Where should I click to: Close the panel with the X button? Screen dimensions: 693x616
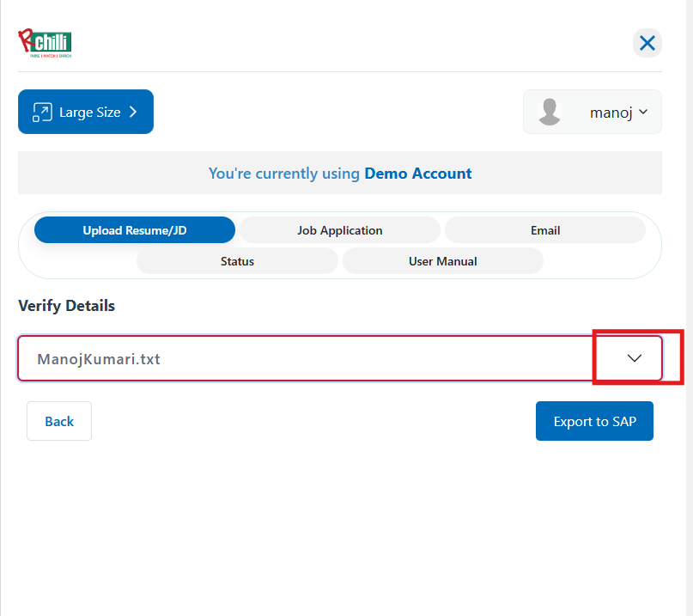[x=647, y=43]
